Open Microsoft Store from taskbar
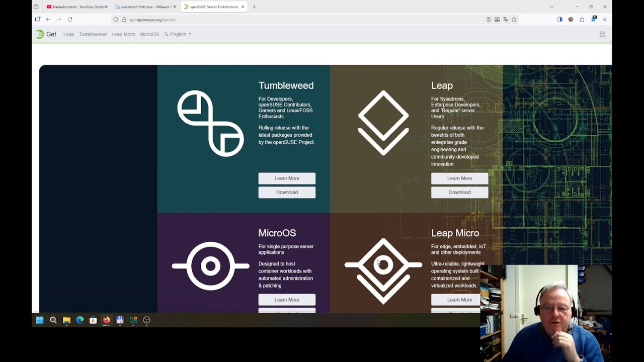644x362 pixels. (x=93, y=320)
